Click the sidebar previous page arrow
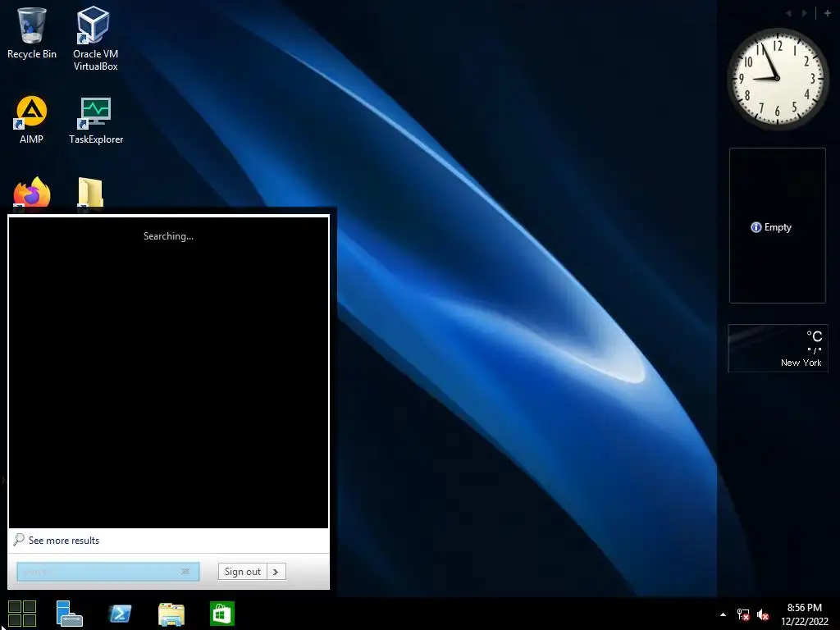 [x=788, y=13]
